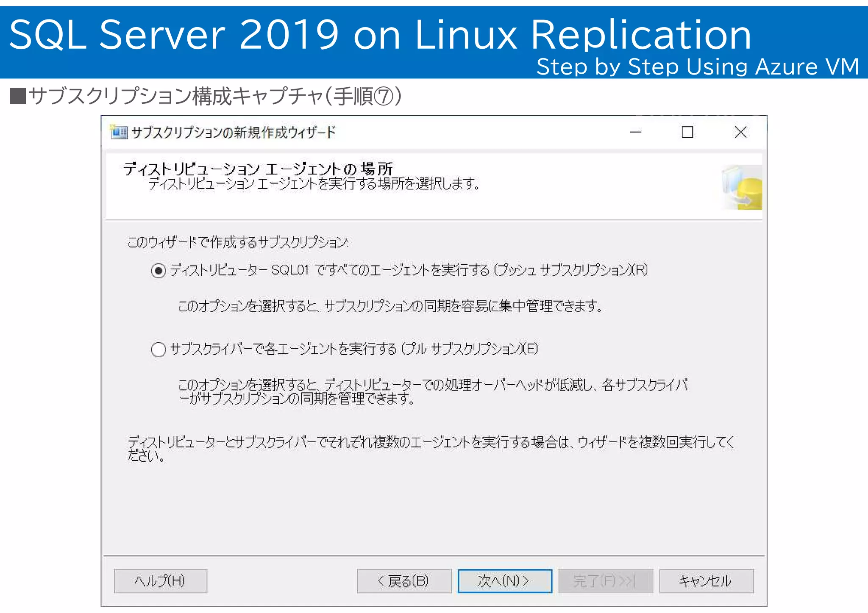Click the 戻る(B) Back button
This screenshot has width=868, height=613.
pos(404,581)
